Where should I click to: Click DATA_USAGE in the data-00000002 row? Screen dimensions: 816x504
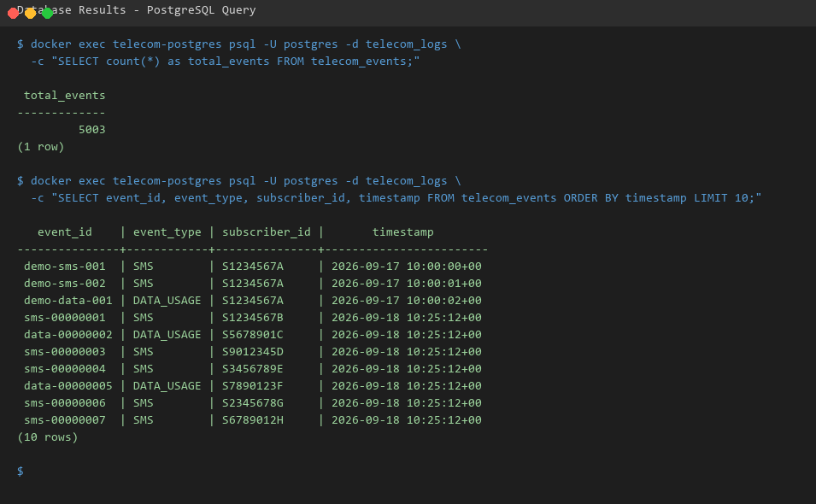tap(167, 335)
